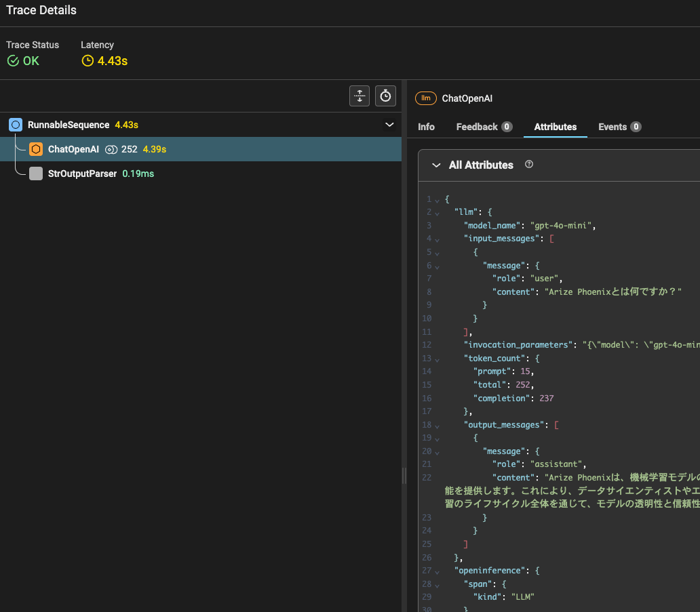Image resolution: width=700 pixels, height=612 pixels.
Task: Click the orange ChatOpenAI LLM span icon
Action: (x=36, y=149)
